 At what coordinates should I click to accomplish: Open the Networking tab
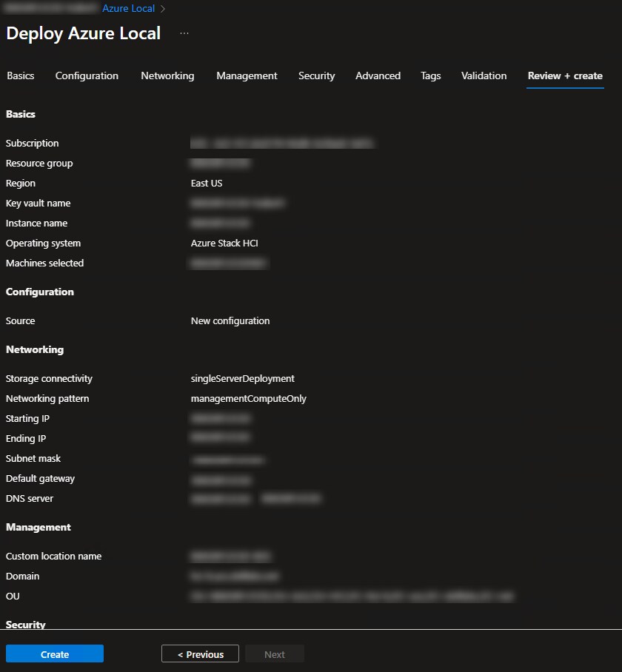[167, 75]
